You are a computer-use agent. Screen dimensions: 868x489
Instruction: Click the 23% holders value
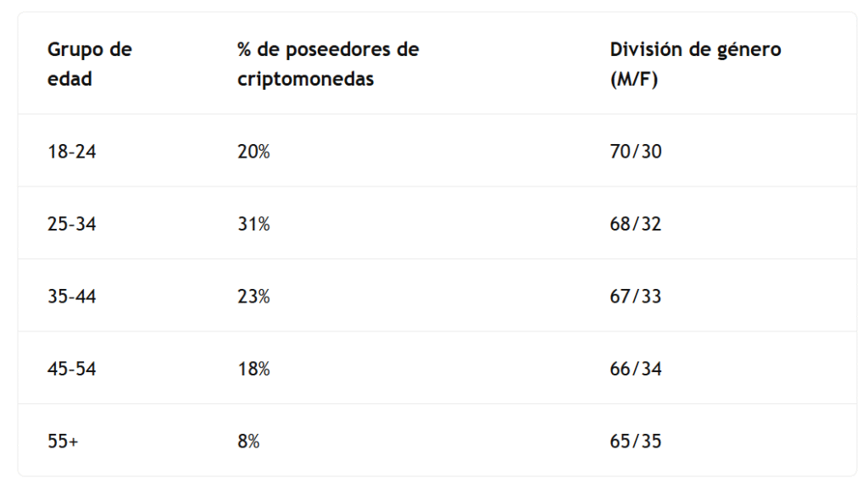click(253, 297)
